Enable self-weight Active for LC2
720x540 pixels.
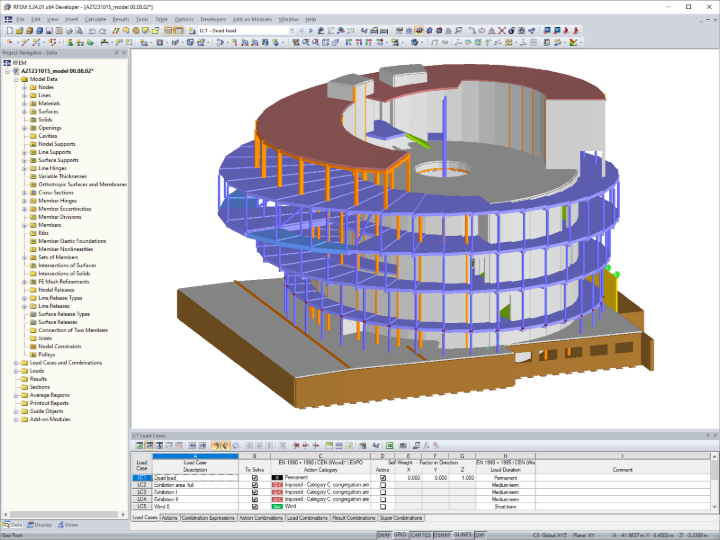pyautogui.click(x=383, y=485)
